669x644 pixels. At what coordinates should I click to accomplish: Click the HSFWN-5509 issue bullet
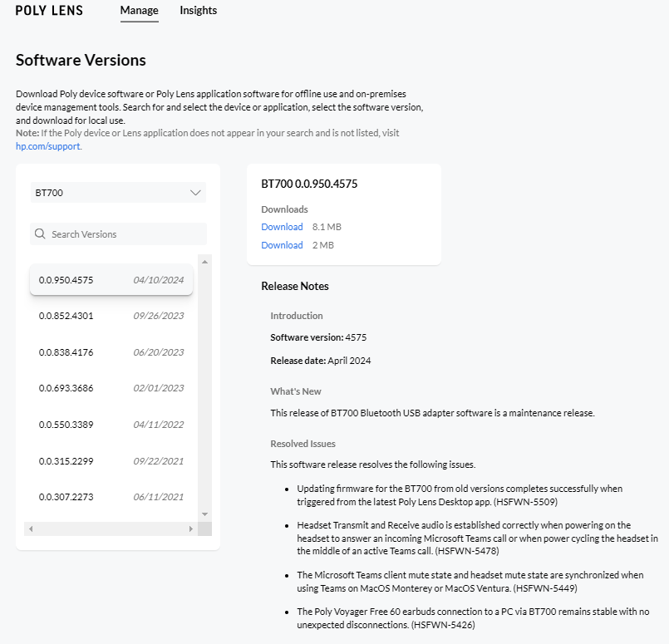tap(460, 495)
